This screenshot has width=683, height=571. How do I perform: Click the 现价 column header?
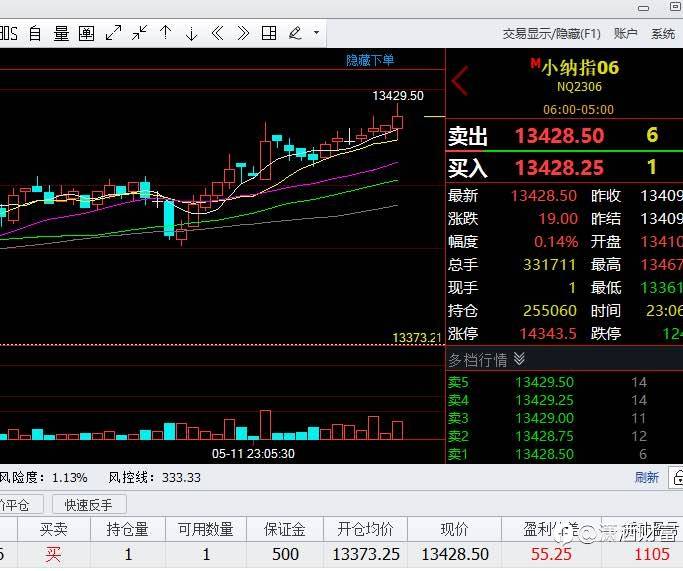[454, 529]
